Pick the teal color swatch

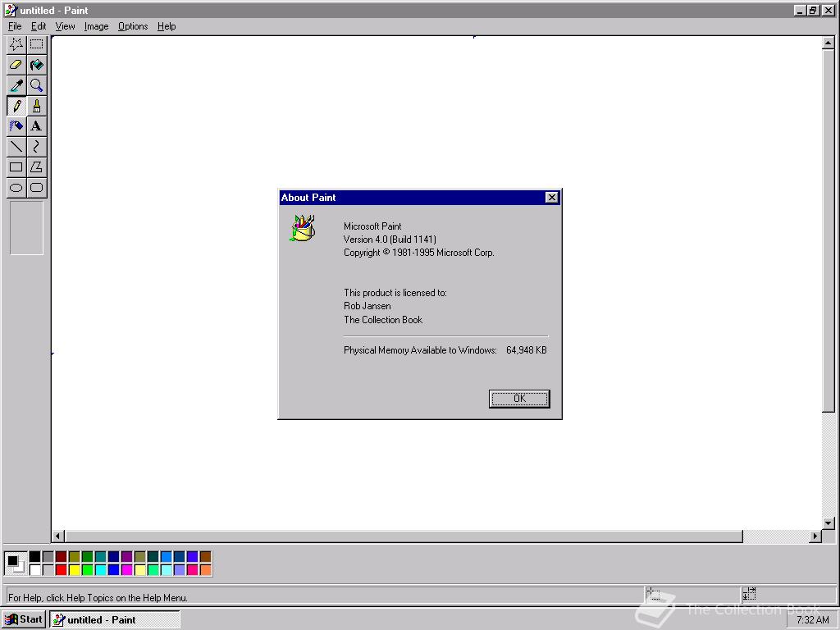point(100,557)
